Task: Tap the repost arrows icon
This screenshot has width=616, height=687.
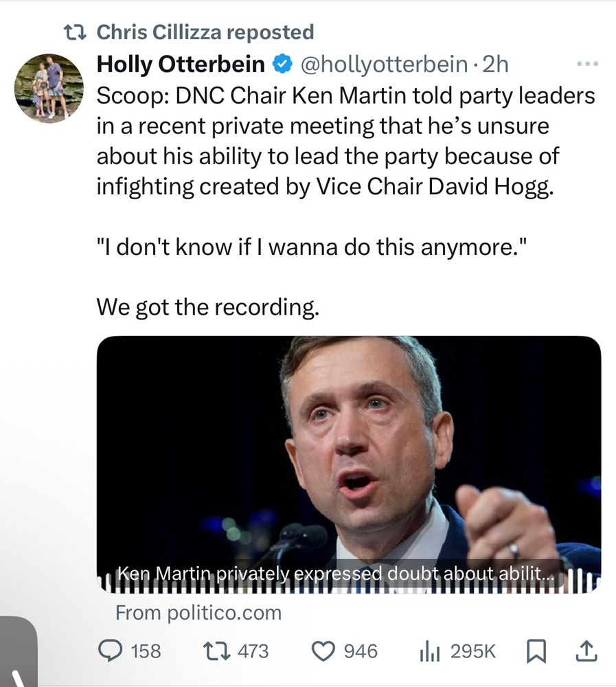Action: [216, 651]
